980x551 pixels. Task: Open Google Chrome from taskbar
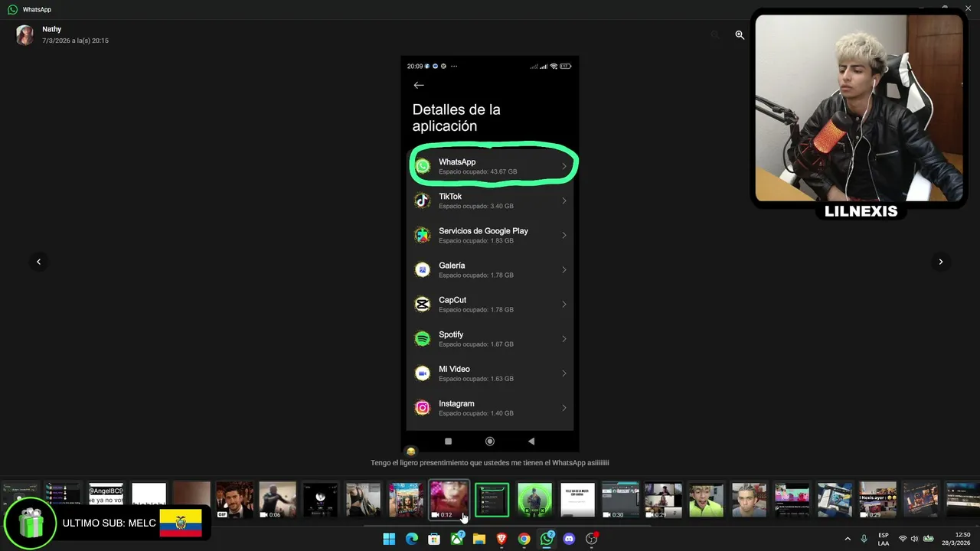click(x=524, y=539)
